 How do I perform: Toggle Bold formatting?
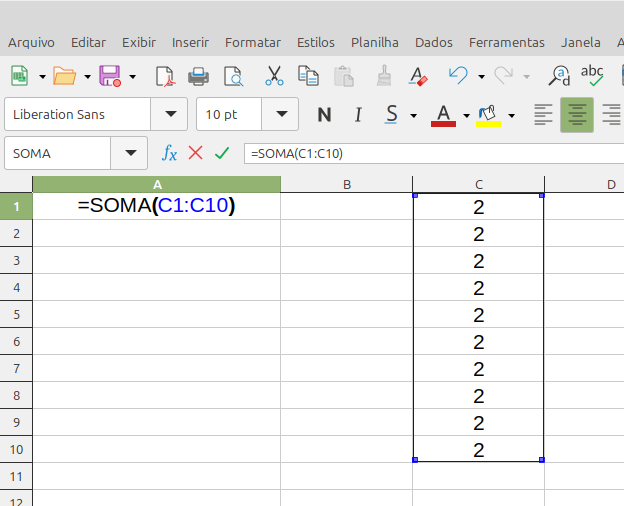(324, 115)
